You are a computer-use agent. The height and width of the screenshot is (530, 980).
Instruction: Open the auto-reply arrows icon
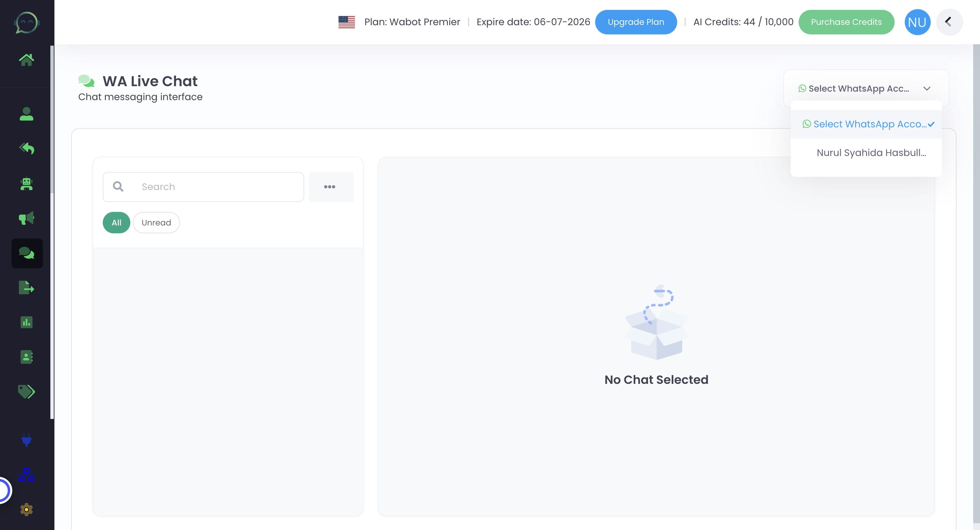26,148
